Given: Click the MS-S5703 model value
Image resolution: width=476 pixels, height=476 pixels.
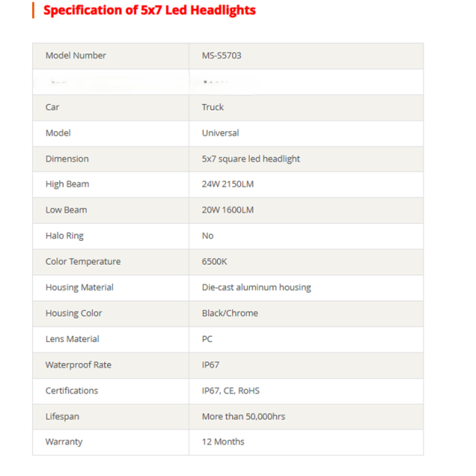Looking at the screenshot, I should [222, 56].
